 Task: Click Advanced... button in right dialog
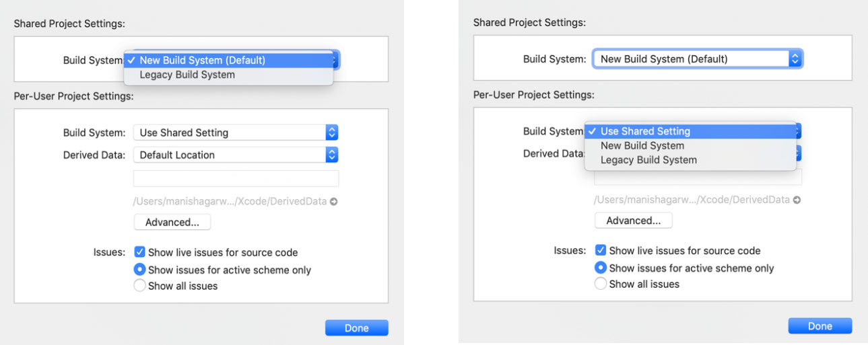(633, 221)
